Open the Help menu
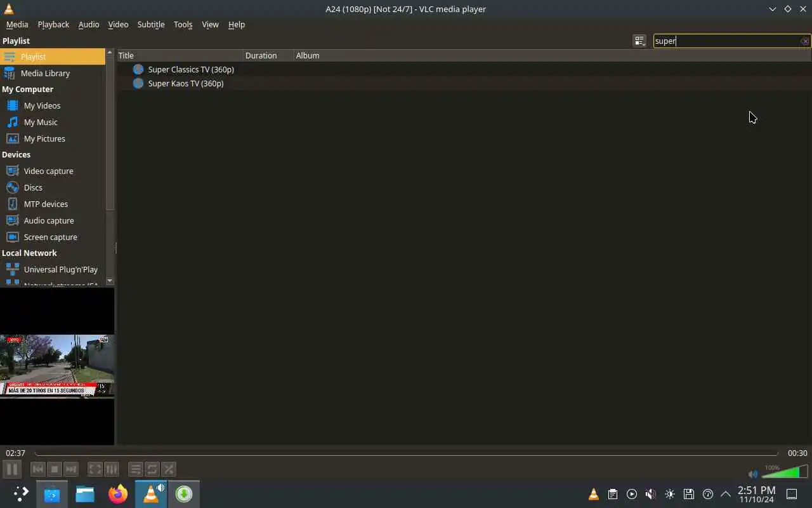Viewport: 812px width, 508px height. tap(237, 24)
